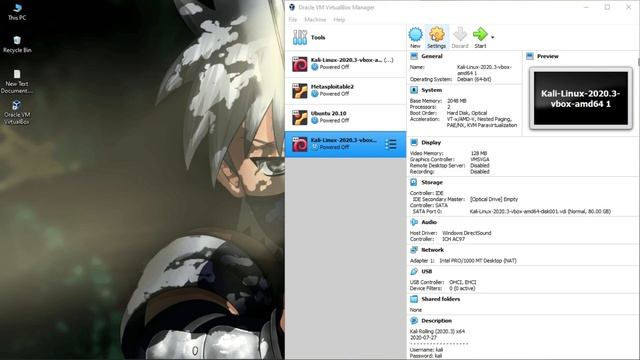Screen dimensions: 640x360
Task: Click the Storage section header
Action: coord(432,182)
